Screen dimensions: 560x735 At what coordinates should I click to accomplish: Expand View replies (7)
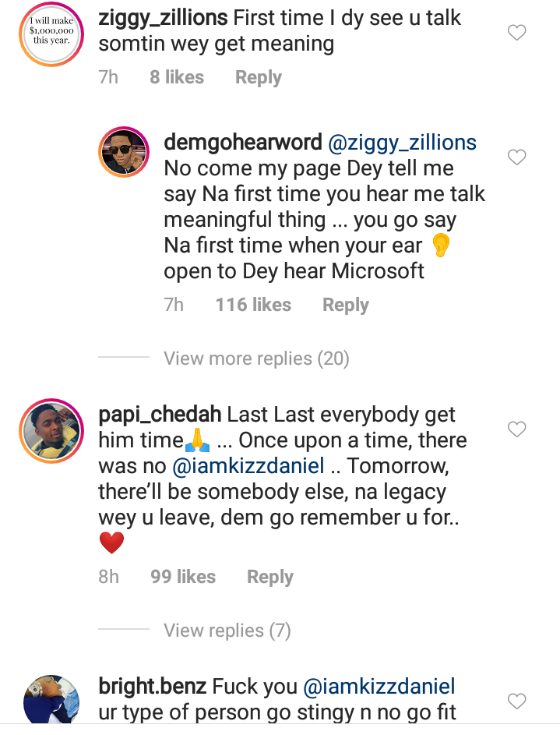(227, 630)
